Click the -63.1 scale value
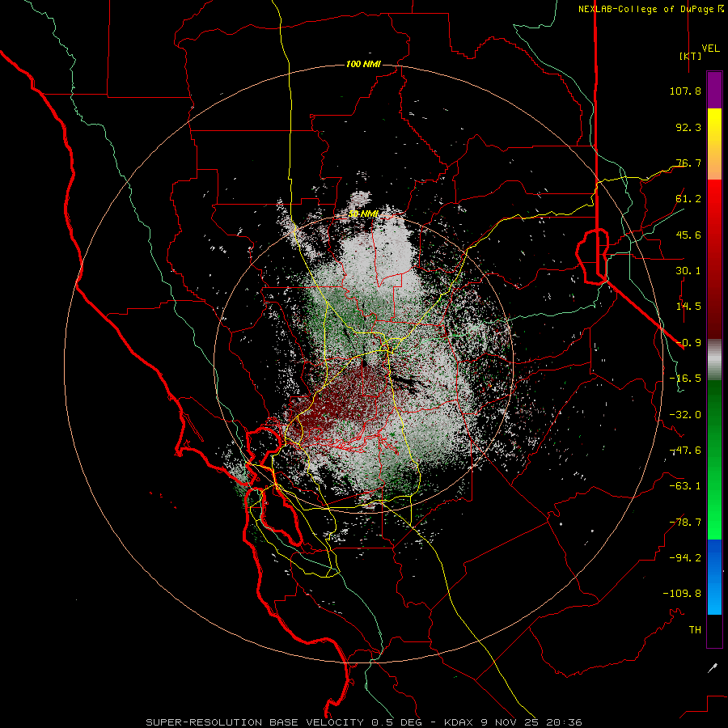Screen dimensions: 728x728 685,486
